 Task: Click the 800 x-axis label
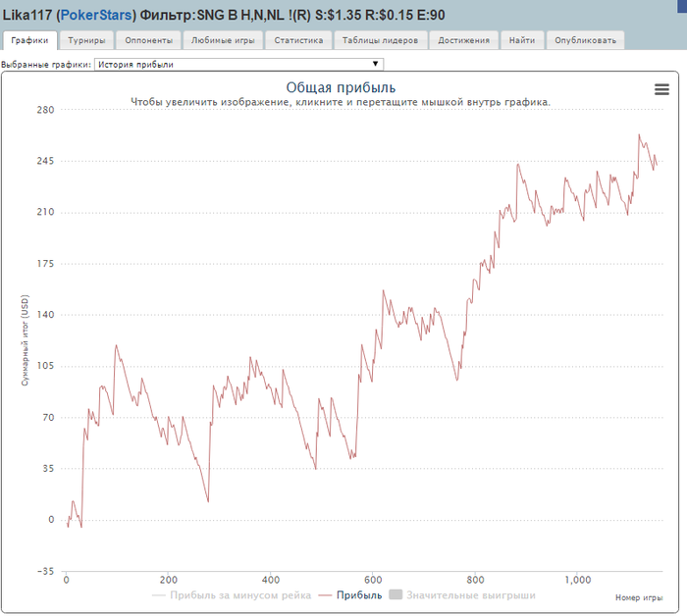click(x=475, y=580)
